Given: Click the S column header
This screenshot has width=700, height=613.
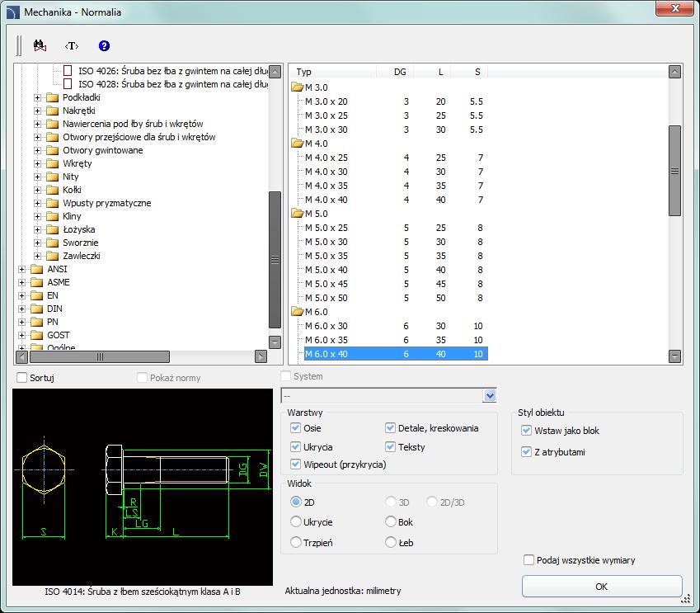Looking at the screenshot, I should [x=469, y=72].
